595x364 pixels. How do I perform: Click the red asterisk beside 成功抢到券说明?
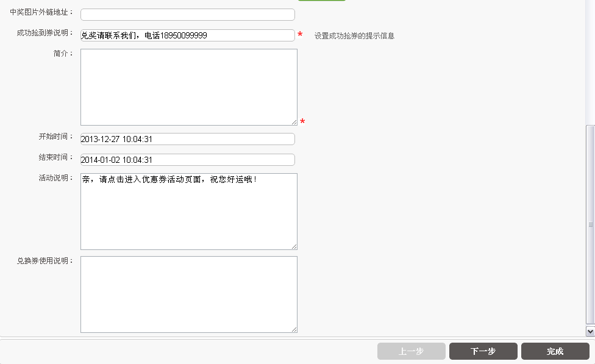[300, 35]
